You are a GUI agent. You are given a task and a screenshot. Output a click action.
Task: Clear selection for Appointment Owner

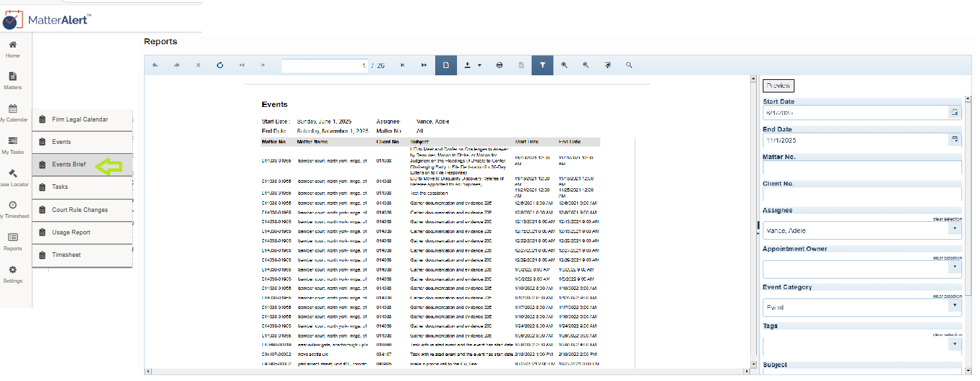pos(947,258)
